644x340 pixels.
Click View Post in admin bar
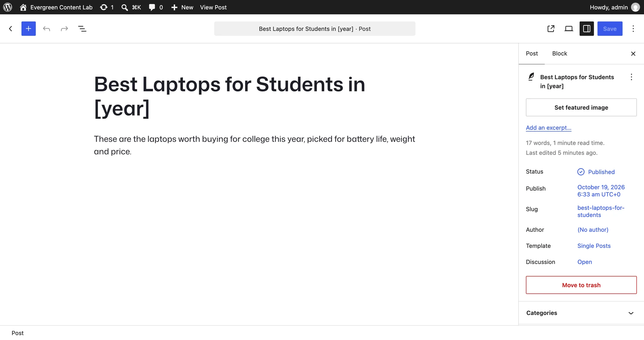click(x=213, y=7)
